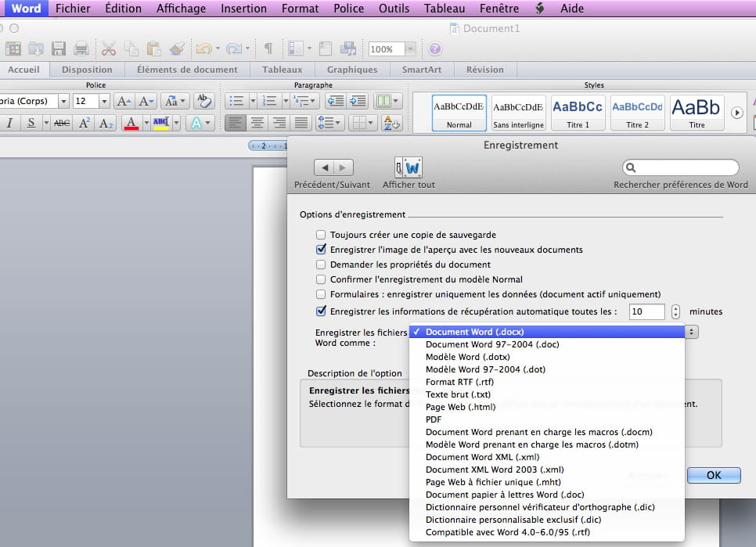Open the font size dropdown arrow
756x547 pixels.
point(104,101)
